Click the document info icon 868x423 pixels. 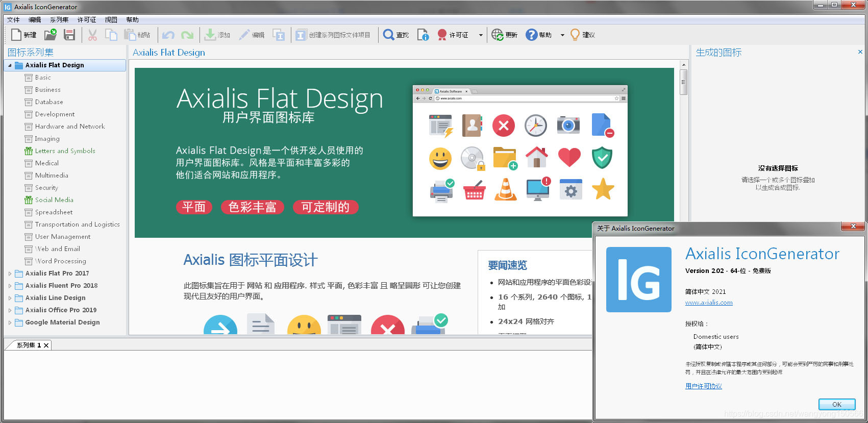tap(423, 35)
